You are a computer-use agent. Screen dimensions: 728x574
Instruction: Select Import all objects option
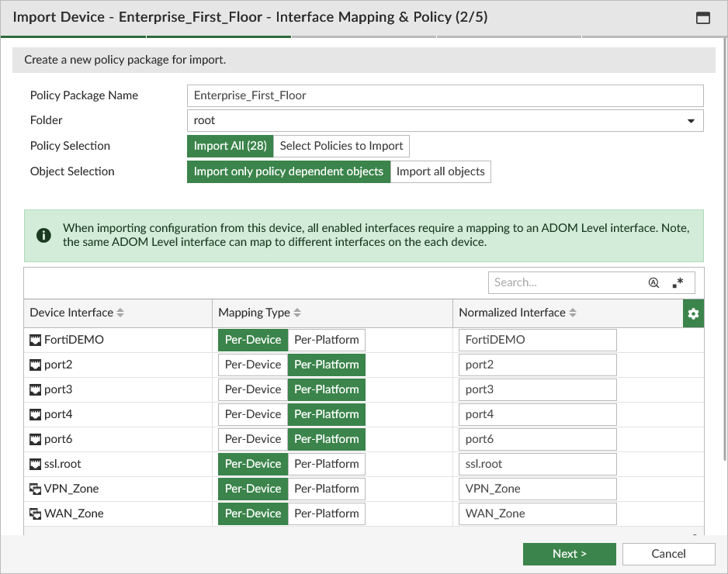coord(440,171)
